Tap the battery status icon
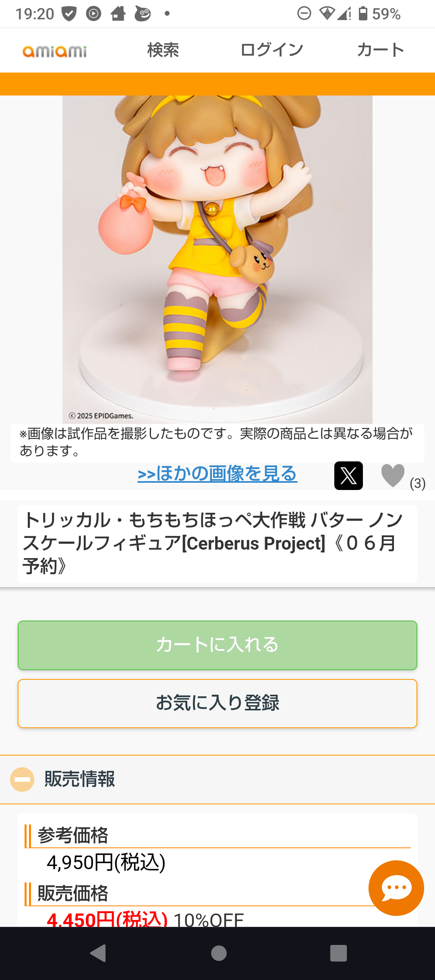The height and width of the screenshot is (980, 435). point(363,14)
